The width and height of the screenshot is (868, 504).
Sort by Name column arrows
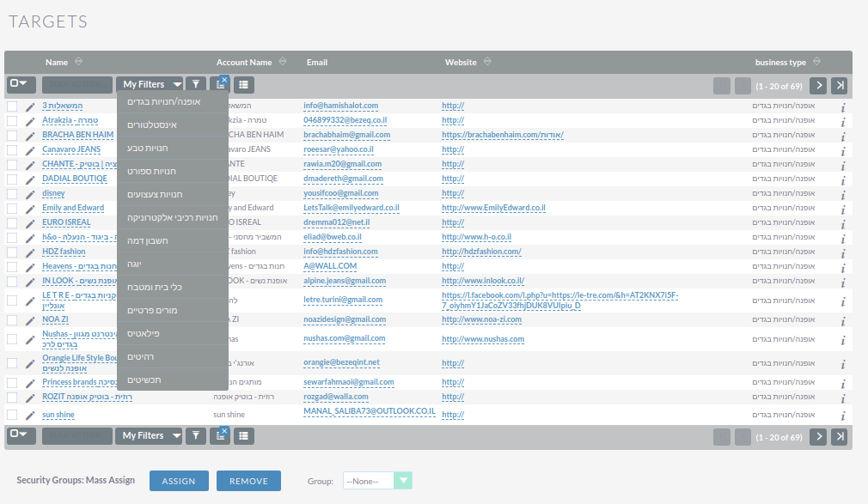[78, 62]
